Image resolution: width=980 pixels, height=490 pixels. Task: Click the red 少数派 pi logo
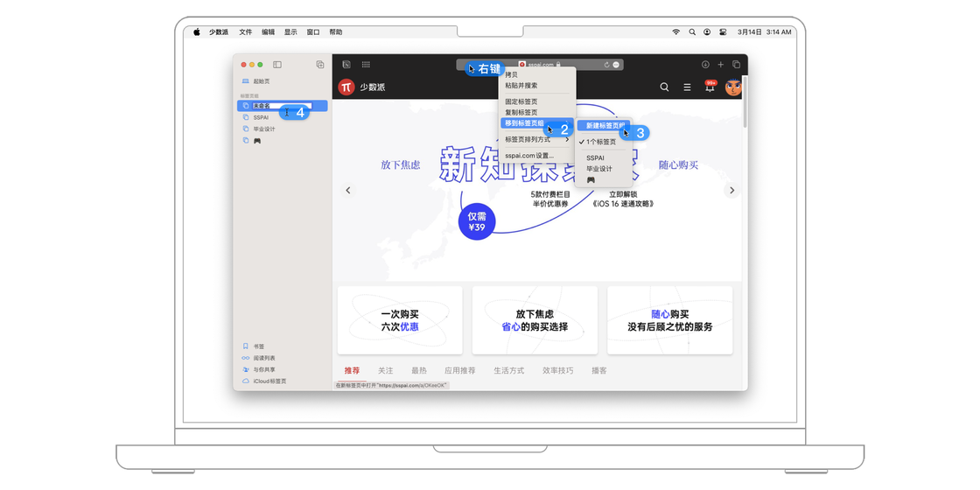coord(346,87)
